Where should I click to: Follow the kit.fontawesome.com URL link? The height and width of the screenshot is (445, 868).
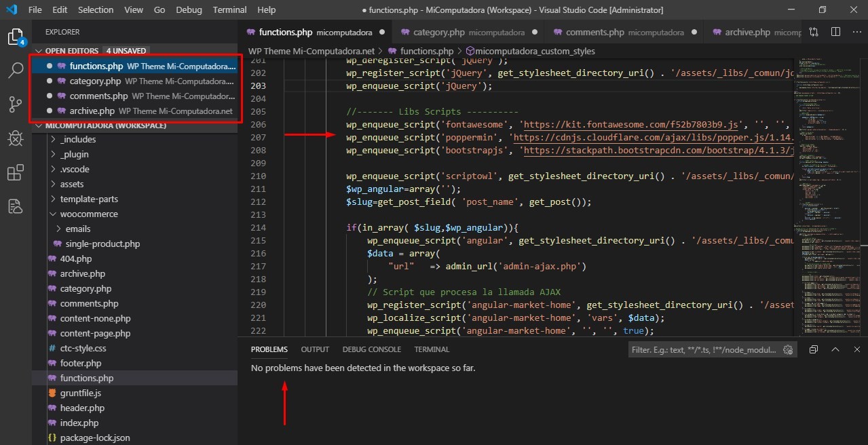click(633, 125)
